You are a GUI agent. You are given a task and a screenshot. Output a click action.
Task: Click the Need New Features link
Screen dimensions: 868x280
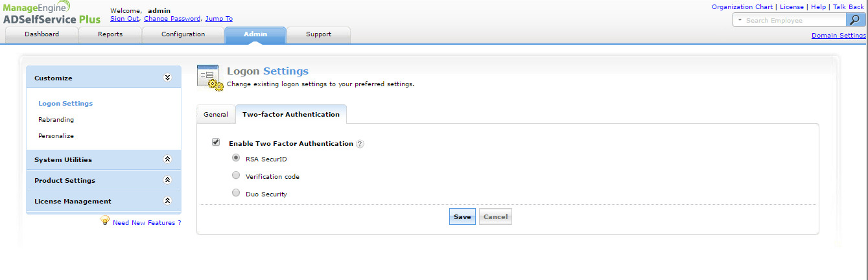pyautogui.click(x=147, y=223)
